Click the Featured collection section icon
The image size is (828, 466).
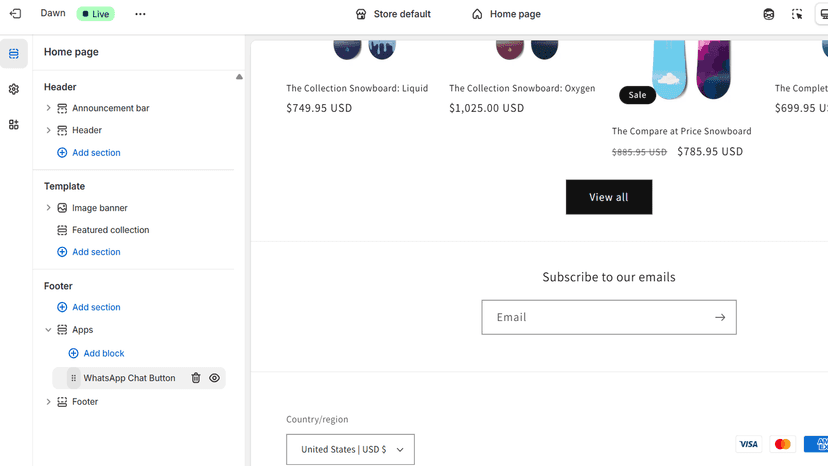(62, 230)
